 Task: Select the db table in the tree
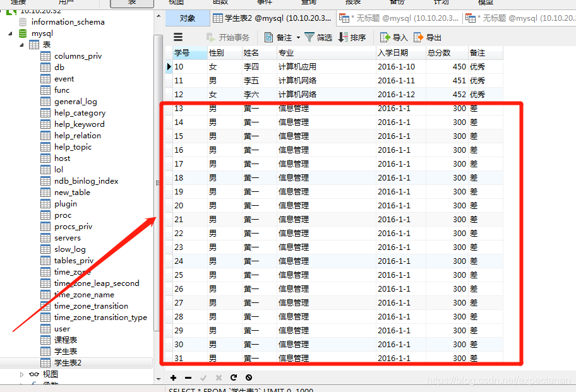(59, 68)
